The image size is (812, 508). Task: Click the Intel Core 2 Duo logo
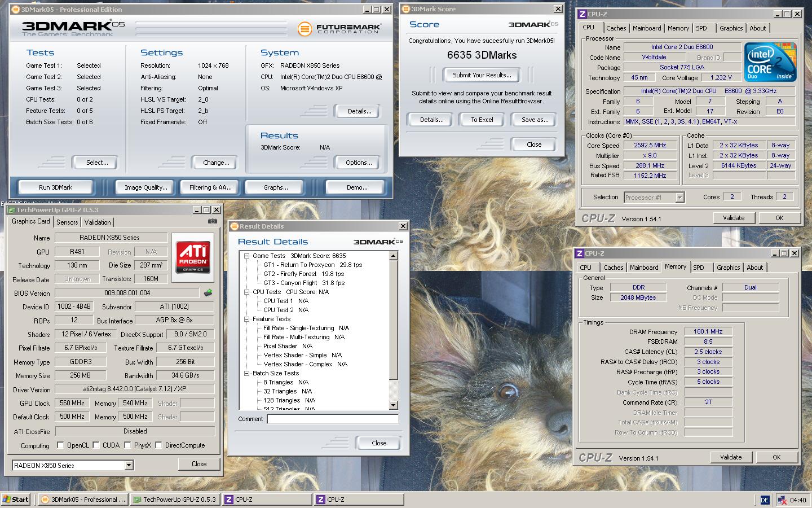coord(770,62)
